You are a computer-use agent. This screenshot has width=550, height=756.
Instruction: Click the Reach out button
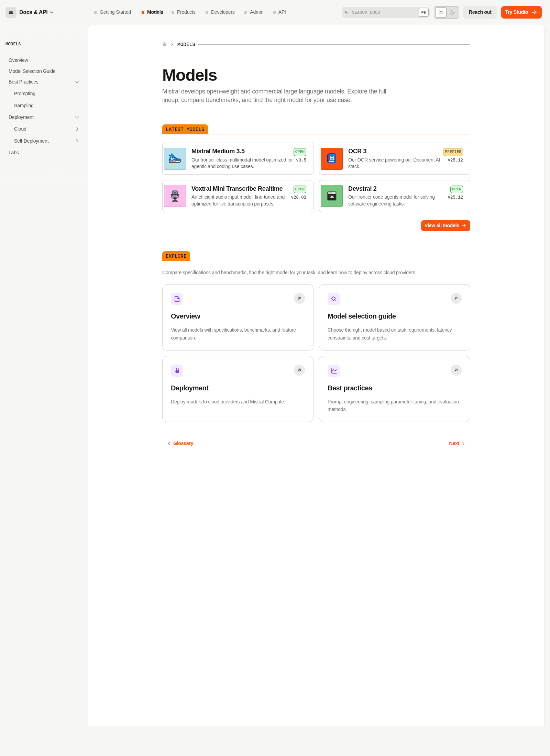(480, 12)
